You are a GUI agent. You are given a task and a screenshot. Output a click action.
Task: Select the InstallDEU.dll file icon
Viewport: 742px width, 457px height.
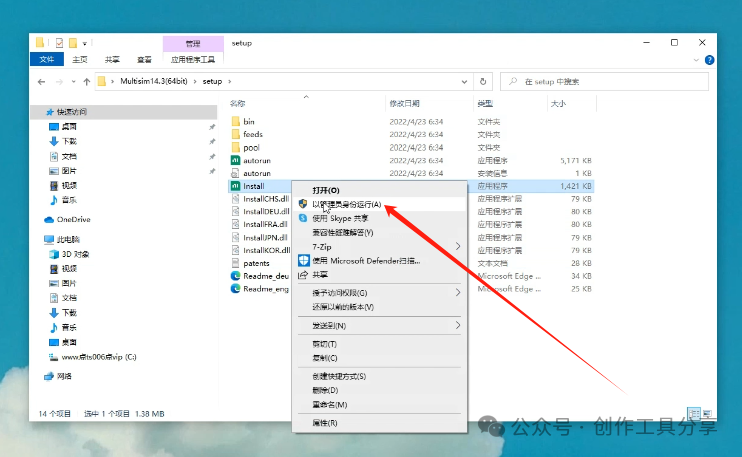pos(235,211)
